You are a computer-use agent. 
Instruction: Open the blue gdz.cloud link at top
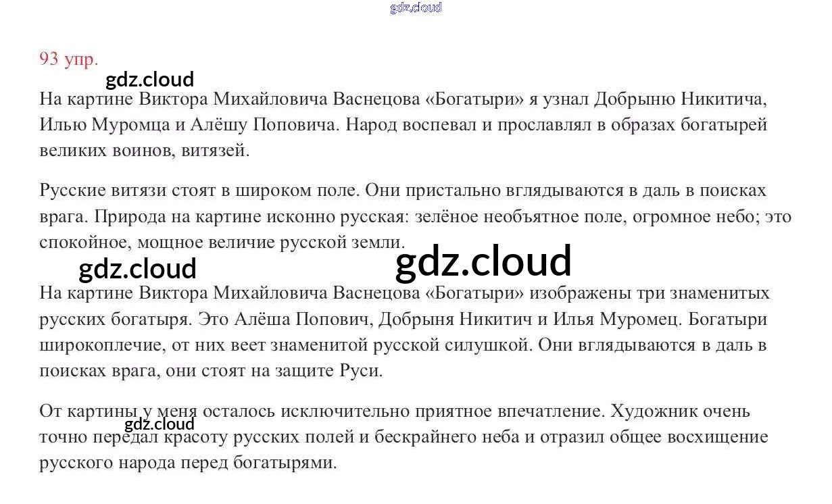tap(416, 7)
